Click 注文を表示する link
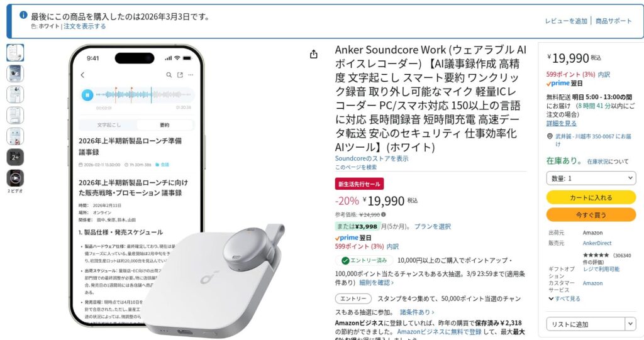 tap(85, 26)
